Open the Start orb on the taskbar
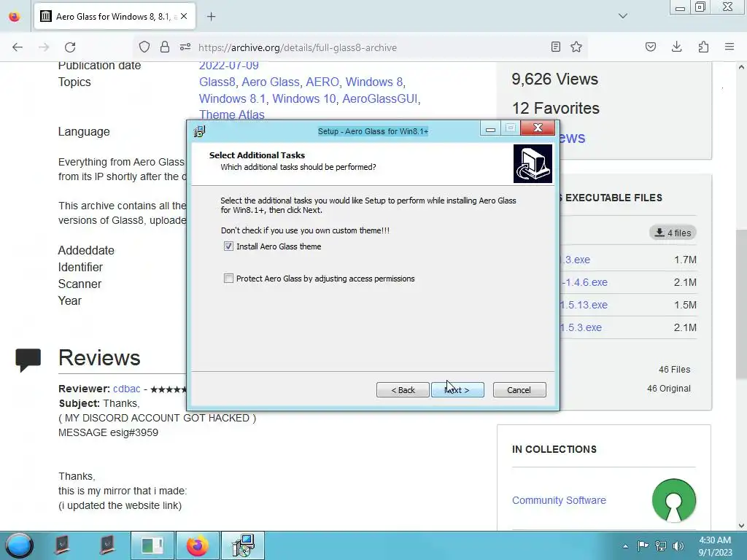 click(x=20, y=545)
